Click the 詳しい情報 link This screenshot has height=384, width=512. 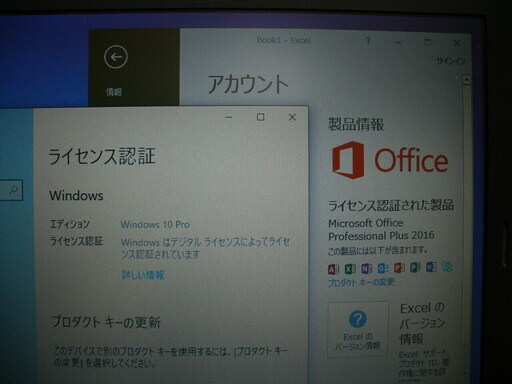(143, 275)
